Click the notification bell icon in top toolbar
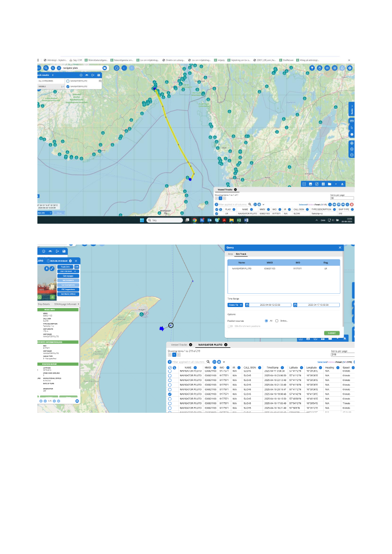This screenshot has height=554, width=392. coord(342,68)
